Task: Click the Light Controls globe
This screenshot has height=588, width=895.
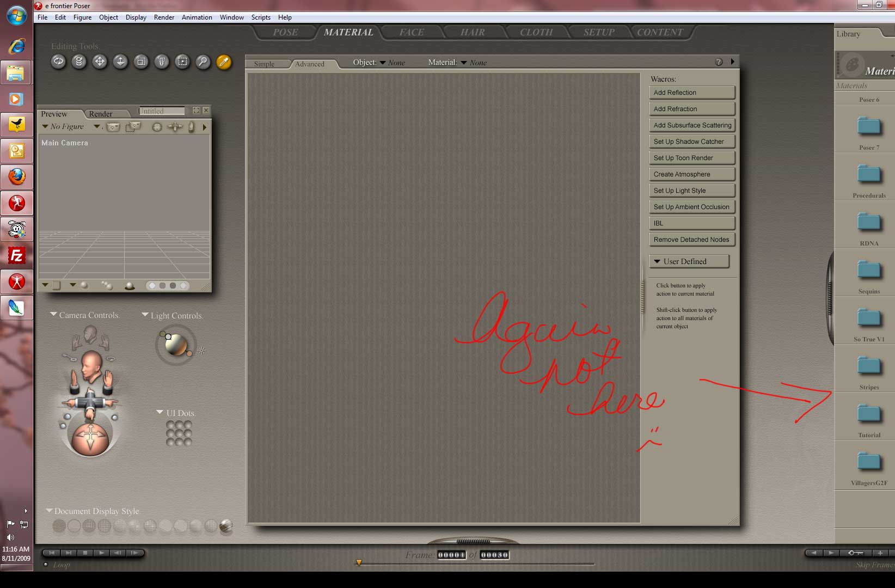Action: click(x=175, y=345)
